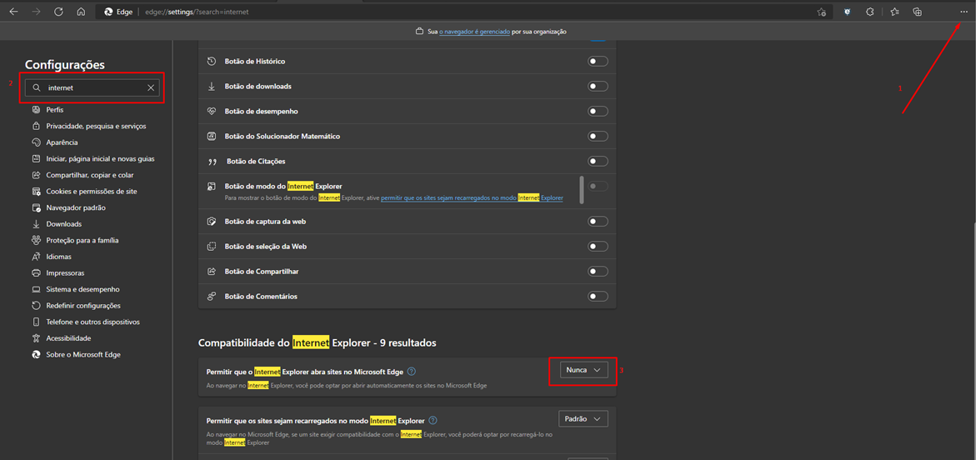
Task: Toggle the Botão de Comentários switch
Action: 597,297
